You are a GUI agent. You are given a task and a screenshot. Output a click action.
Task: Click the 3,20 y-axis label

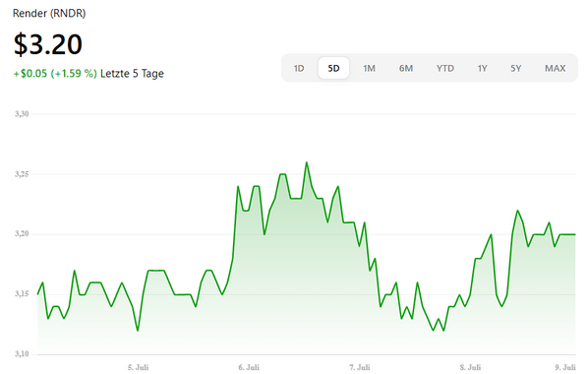(22, 233)
